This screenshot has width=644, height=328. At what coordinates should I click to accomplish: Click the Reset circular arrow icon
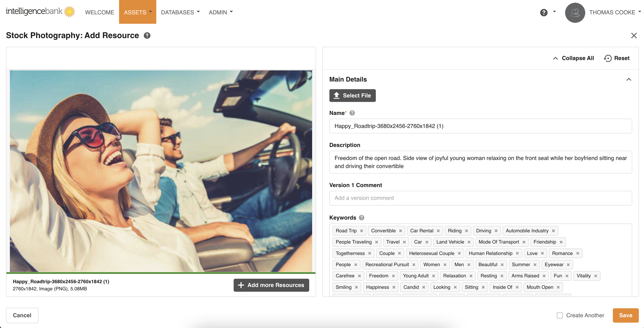pos(607,58)
